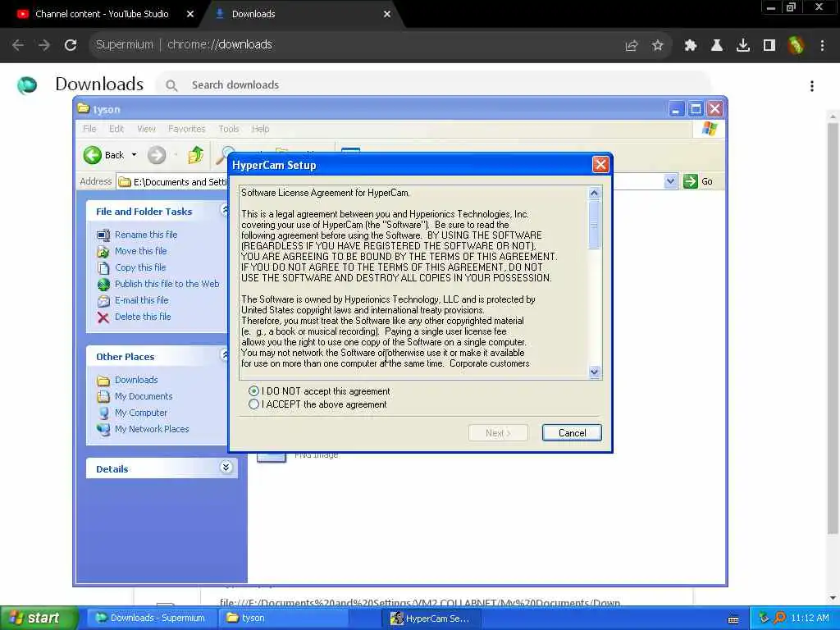Viewport: 840px width, 630px height.
Task: Click the Cancel button in HyperCam Setup
Action: (572, 433)
